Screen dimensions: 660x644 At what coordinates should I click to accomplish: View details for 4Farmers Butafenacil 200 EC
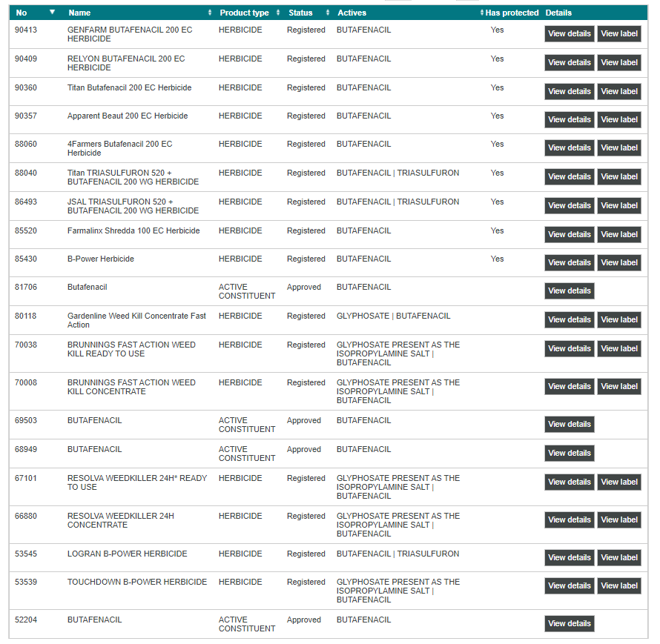pyautogui.click(x=569, y=148)
